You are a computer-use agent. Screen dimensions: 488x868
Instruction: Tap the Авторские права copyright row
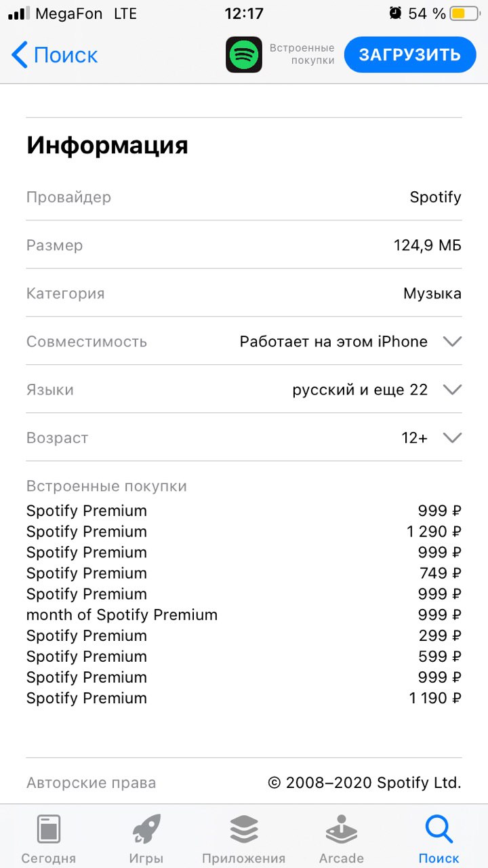pos(244,783)
